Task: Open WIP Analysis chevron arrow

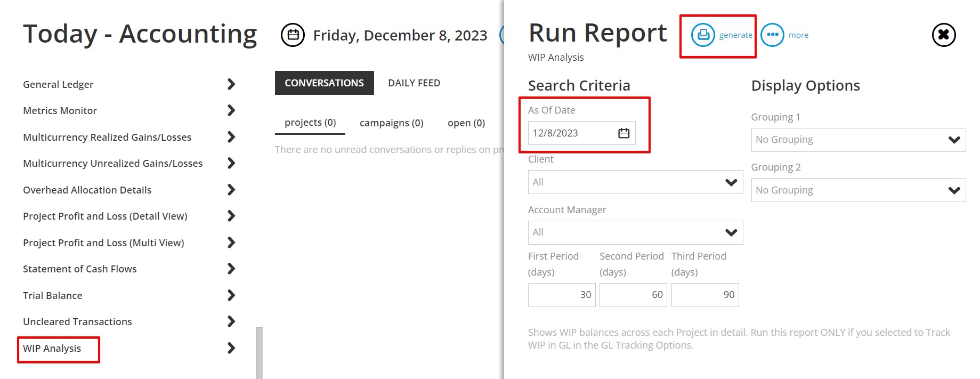Action: [231, 348]
